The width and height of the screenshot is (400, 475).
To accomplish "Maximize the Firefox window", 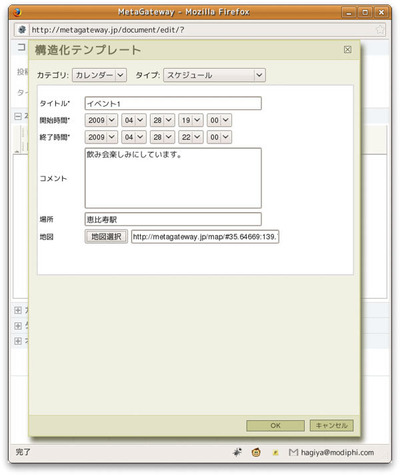I will click(x=365, y=13).
